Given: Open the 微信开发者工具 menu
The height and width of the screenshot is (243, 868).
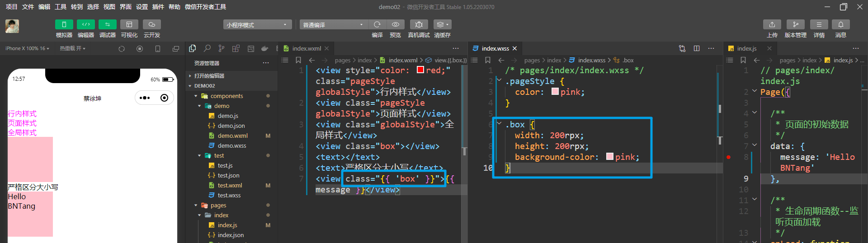Looking at the screenshot, I should coord(205,7).
